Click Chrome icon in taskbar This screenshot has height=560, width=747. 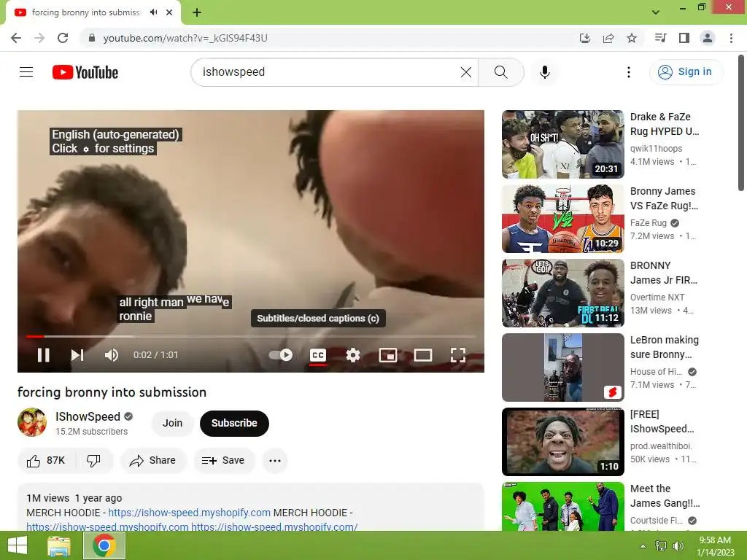(104, 545)
